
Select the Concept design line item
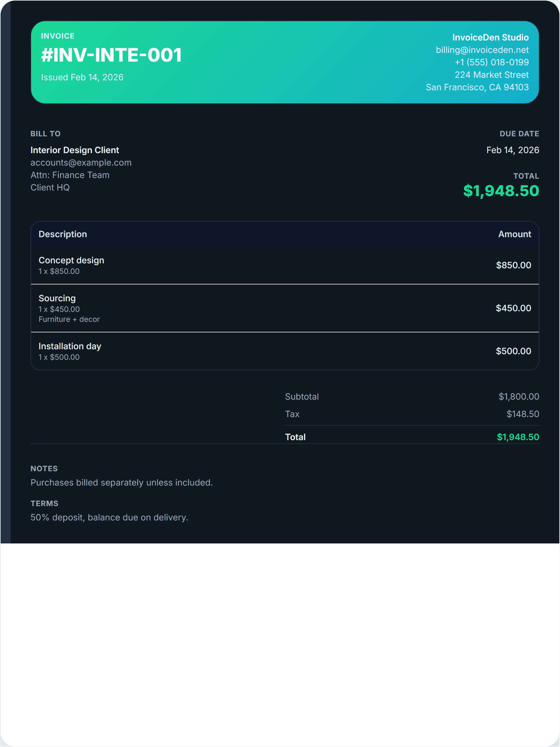[71, 261]
